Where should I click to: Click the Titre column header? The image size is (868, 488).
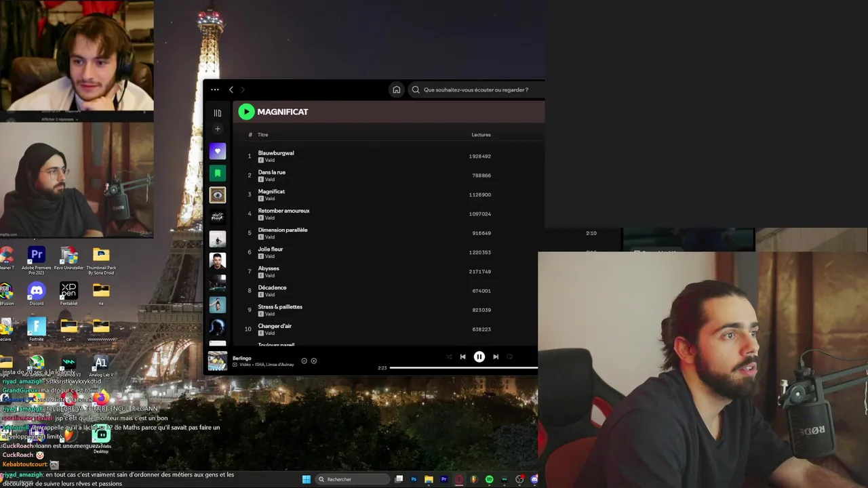pyautogui.click(x=262, y=135)
